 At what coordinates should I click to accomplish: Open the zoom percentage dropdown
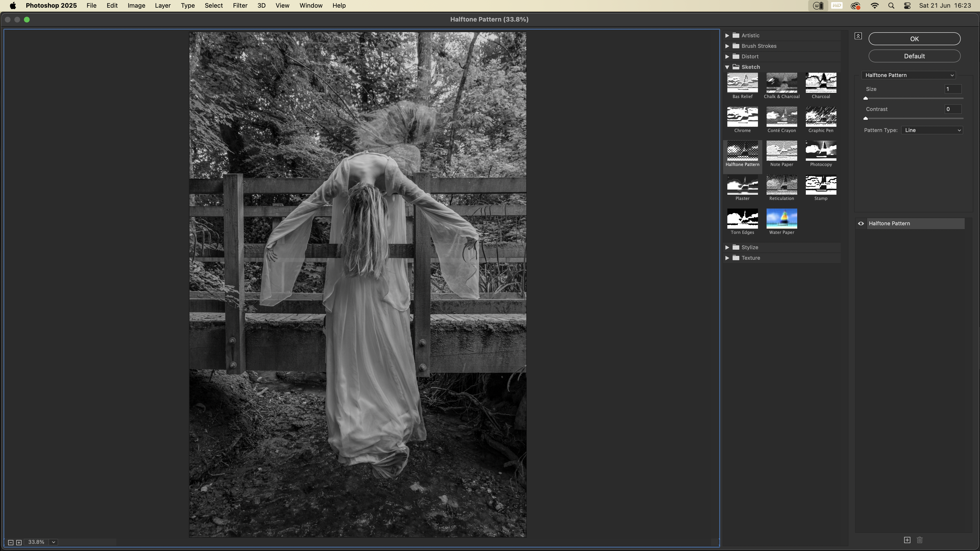click(x=54, y=542)
